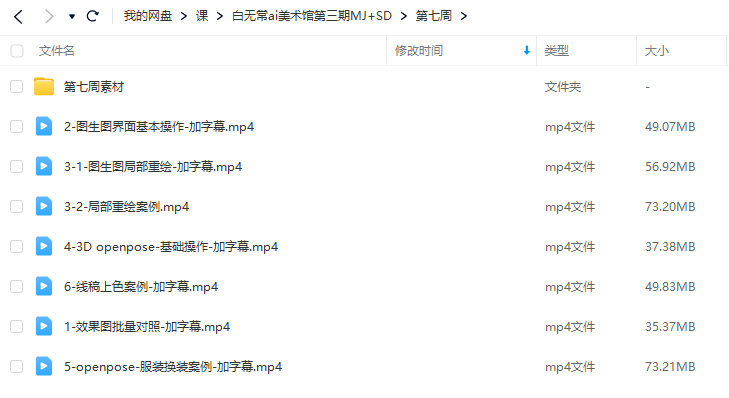Check the box for 3-2-局部重绘案例.mp4
Image resolution: width=729 pixels, height=398 pixels.
pyautogui.click(x=17, y=206)
